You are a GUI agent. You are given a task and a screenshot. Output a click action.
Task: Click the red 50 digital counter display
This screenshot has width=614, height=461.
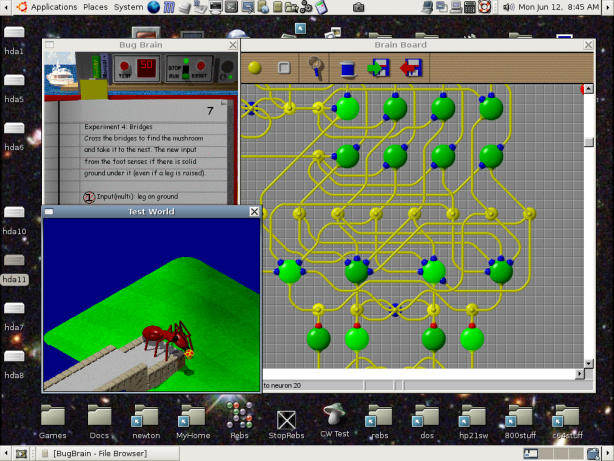[x=146, y=67]
